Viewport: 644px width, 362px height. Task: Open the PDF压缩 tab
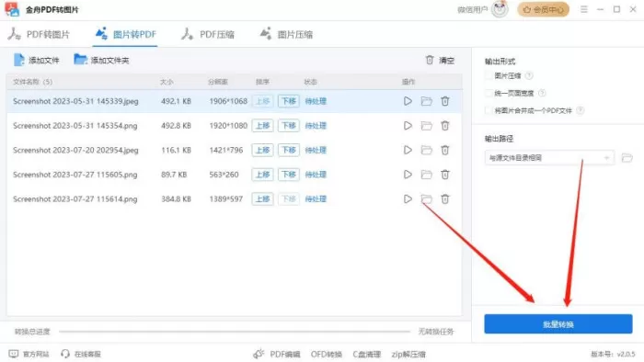[208, 34]
